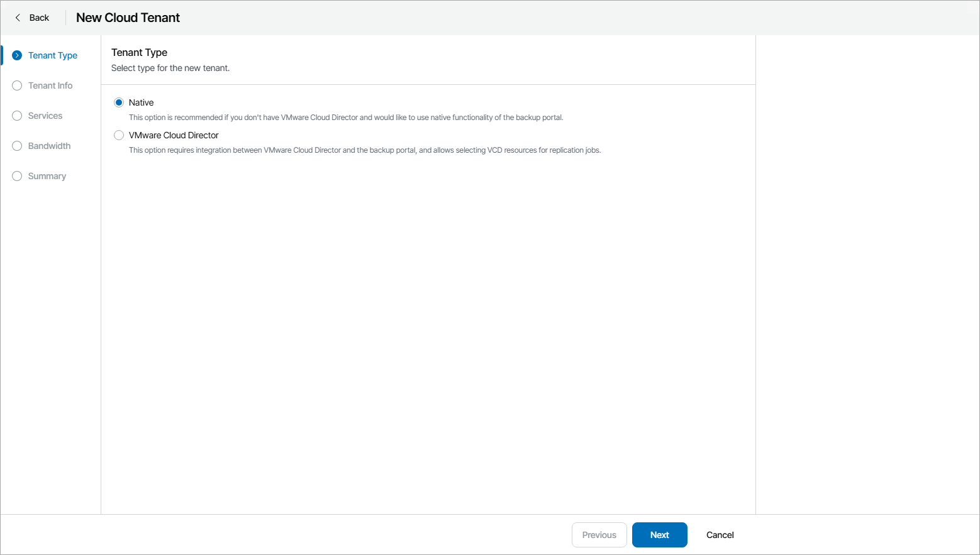This screenshot has height=555, width=980.
Task: Expand the Tenant Info wizard step
Action: (50, 85)
